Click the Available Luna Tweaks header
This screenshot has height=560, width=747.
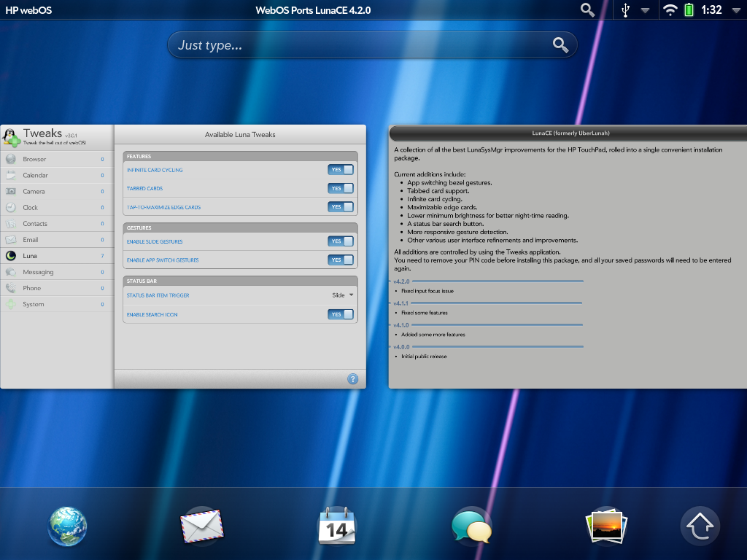click(240, 135)
